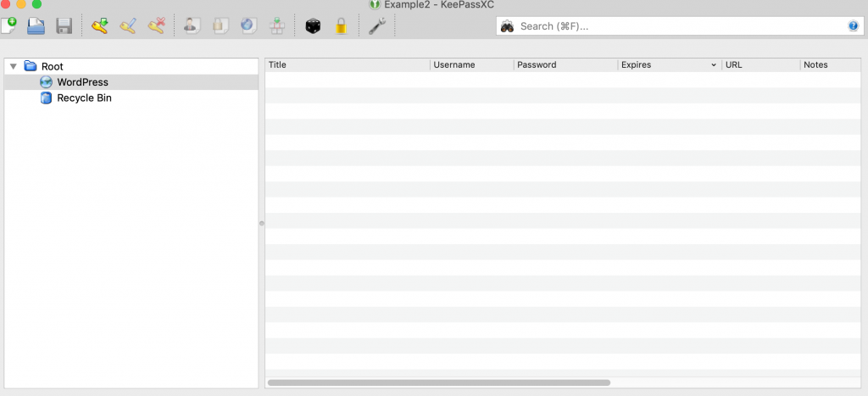Image resolution: width=868 pixels, height=396 pixels.
Task: Open the search help question icon
Action: pyautogui.click(x=853, y=26)
